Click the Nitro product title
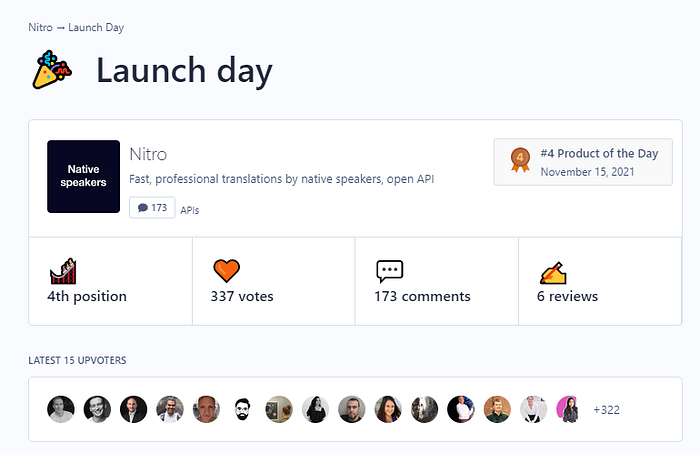 tap(148, 154)
